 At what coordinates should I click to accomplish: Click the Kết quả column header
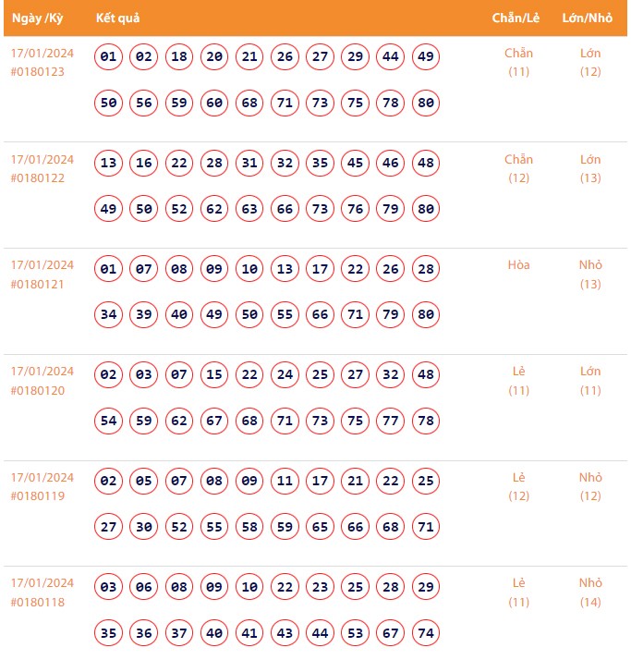tap(117, 18)
